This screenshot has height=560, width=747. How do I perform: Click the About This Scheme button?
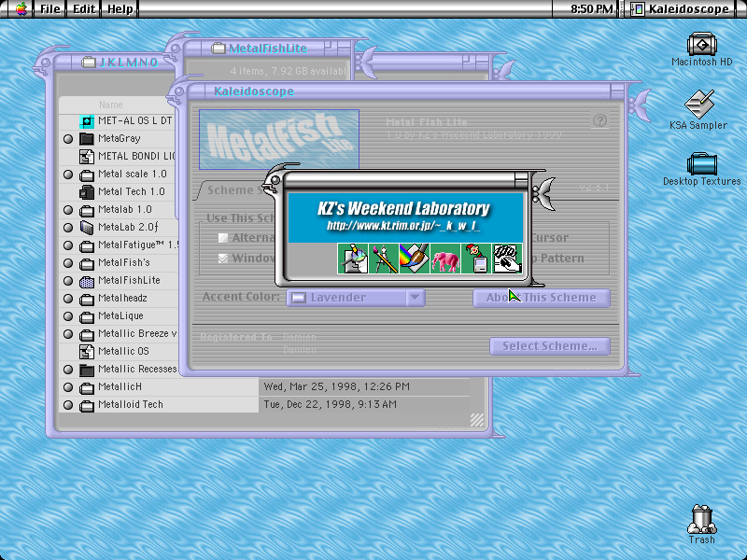[542, 298]
